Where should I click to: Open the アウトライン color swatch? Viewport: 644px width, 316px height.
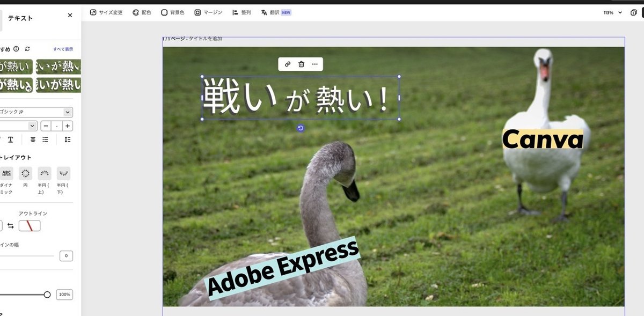coord(30,226)
